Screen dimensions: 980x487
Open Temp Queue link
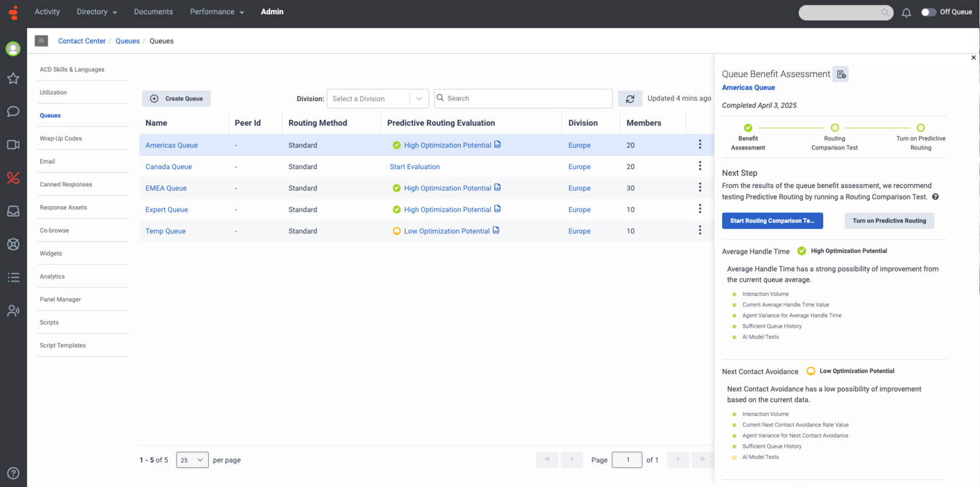[x=165, y=231]
